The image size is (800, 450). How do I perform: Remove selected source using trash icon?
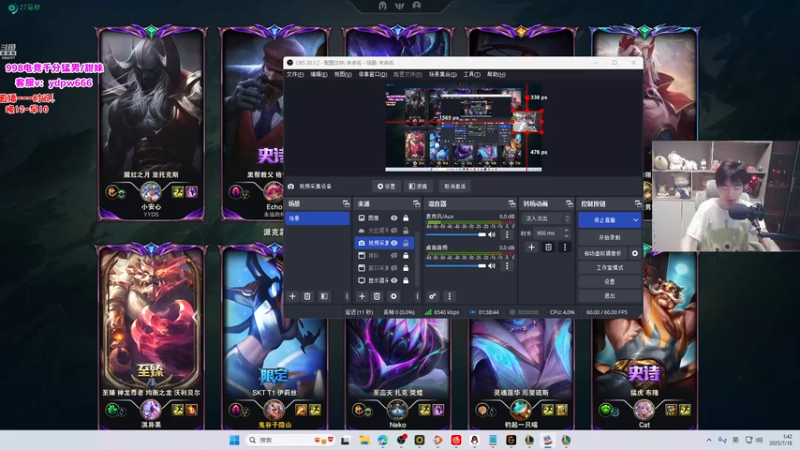377,296
